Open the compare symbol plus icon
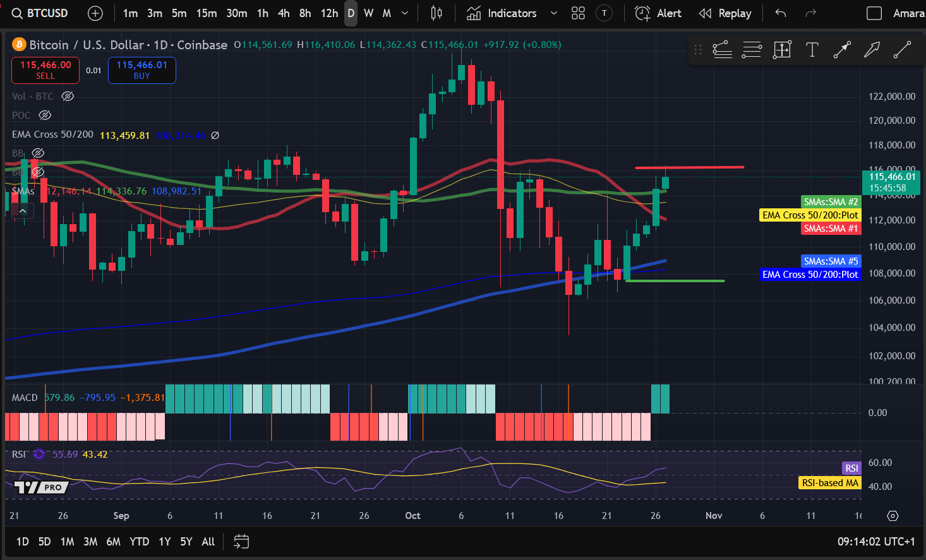926x560 pixels. [95, 13]
